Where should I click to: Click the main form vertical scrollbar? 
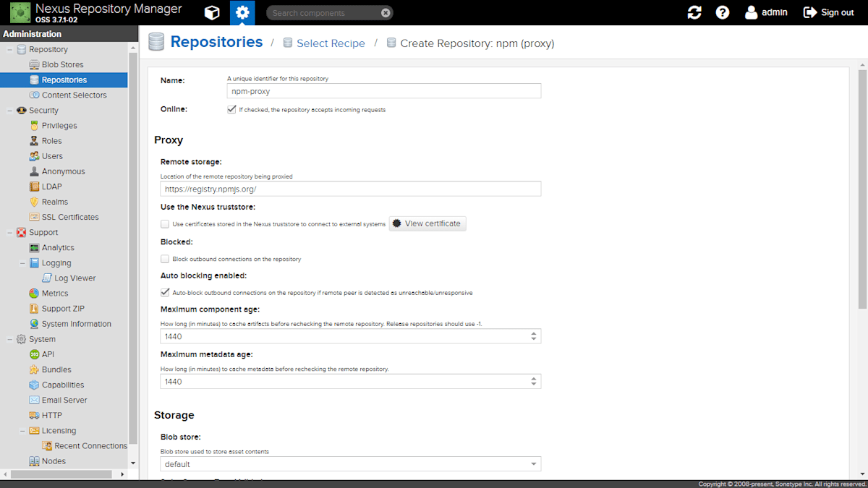tap(862, 188)
